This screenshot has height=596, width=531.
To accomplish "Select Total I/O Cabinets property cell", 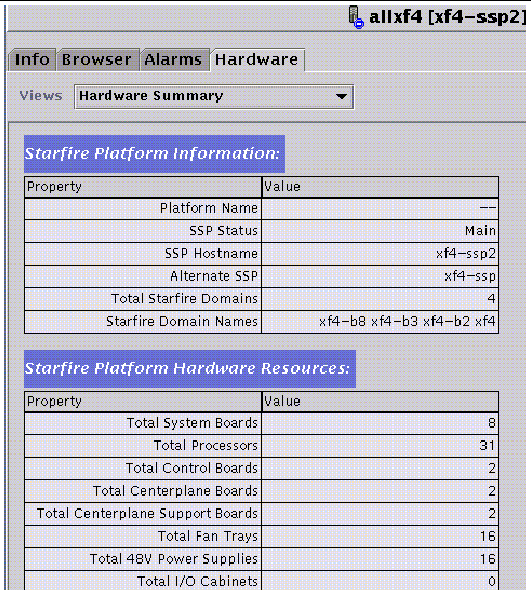I will 143,581.
